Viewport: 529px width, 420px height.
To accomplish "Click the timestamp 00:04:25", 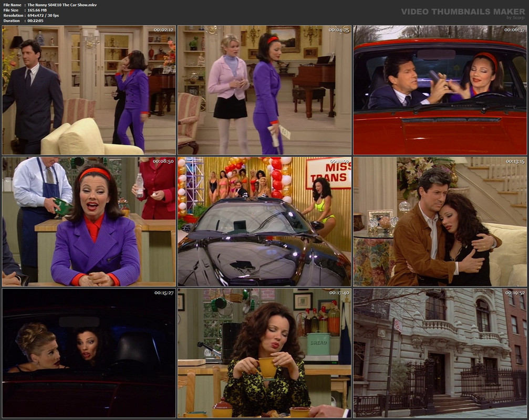I will pos(339,30).
